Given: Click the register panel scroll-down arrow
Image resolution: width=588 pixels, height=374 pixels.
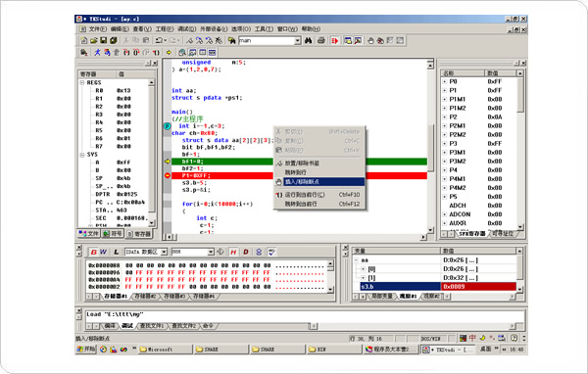Looking at the screenshot, I should [152, 223].
